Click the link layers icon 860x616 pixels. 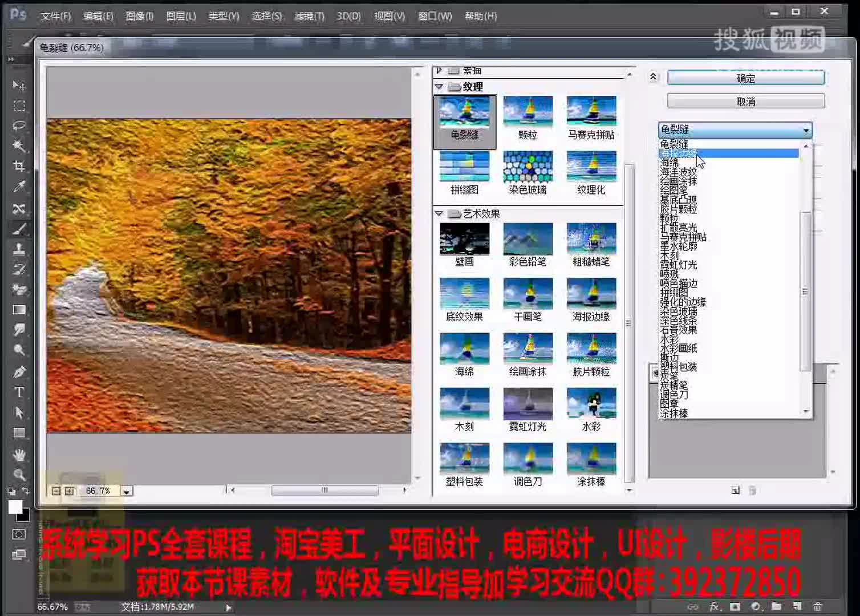click(x=693, y=607)
